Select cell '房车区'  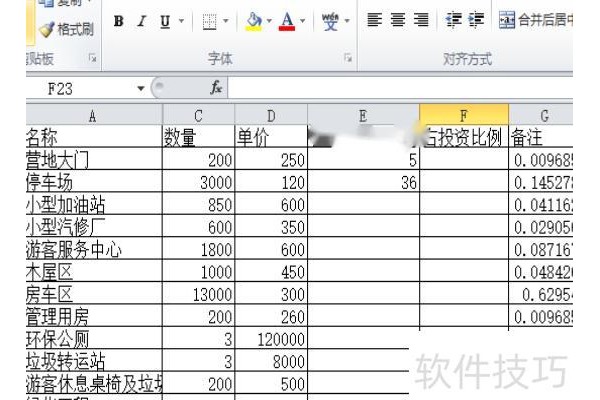(94, 293)
